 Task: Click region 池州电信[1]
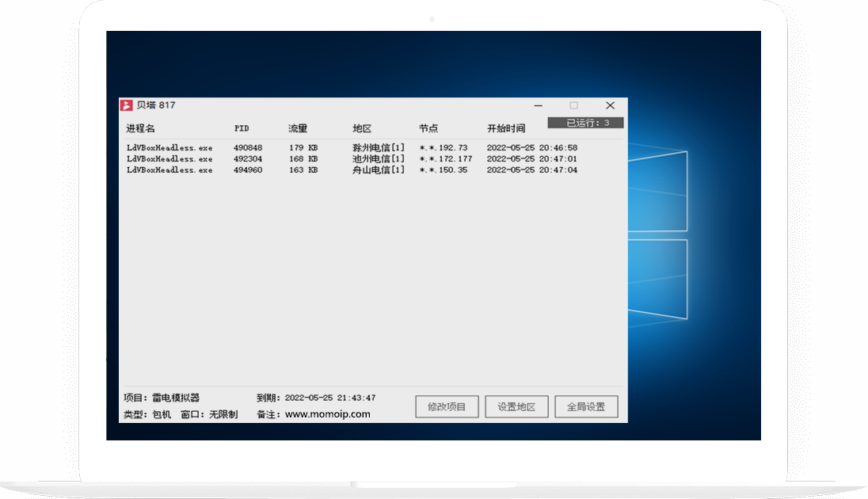click(379, 159)
